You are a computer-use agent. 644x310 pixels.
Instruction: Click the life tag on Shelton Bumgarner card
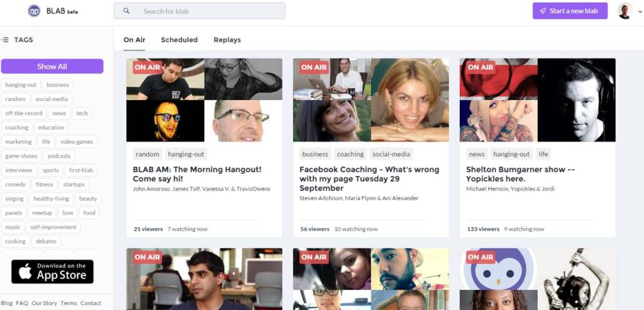coord(543,155)
